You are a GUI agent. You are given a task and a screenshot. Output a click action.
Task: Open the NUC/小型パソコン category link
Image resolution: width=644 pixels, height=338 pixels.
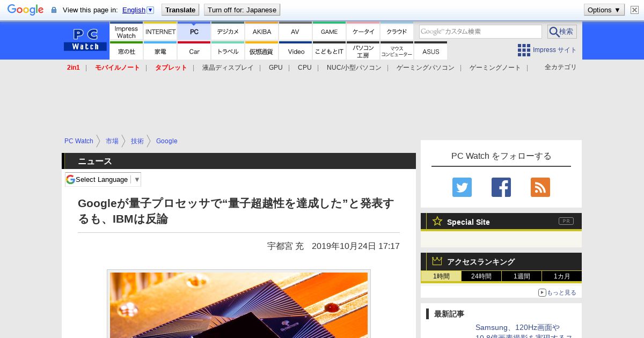(354, 68)
